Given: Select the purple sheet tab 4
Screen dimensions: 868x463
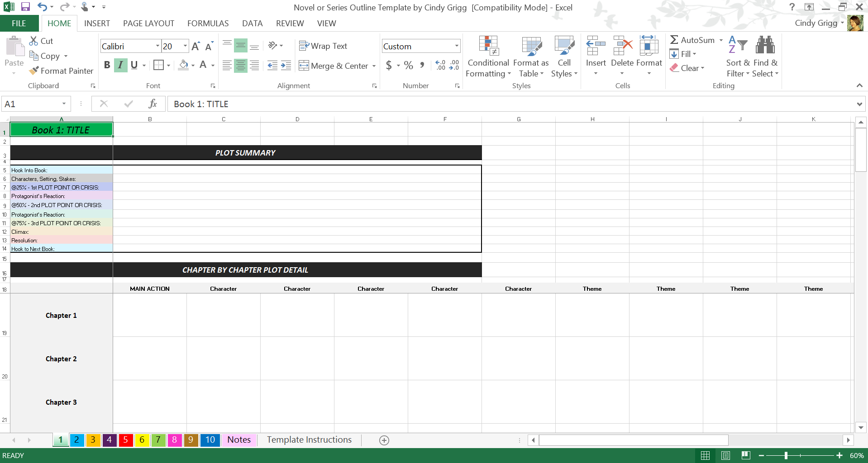Looking at the screenshot, I should (109, 439).
